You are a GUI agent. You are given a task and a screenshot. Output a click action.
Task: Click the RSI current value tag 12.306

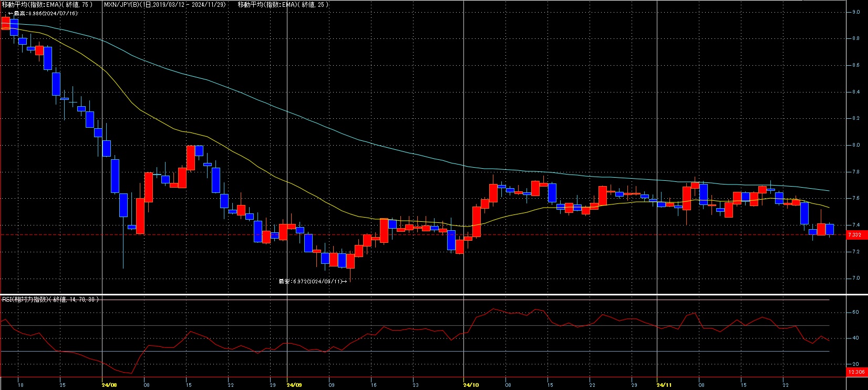pyautogui.click(x=856, y=372)
